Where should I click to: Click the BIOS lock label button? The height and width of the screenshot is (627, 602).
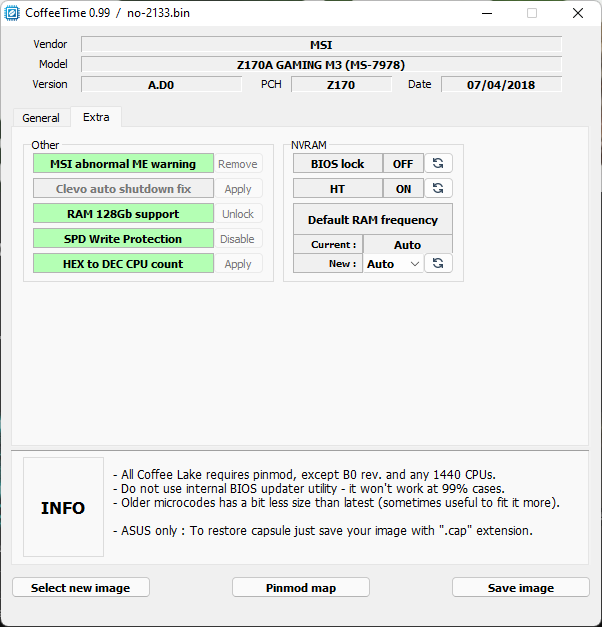point(338,164)
